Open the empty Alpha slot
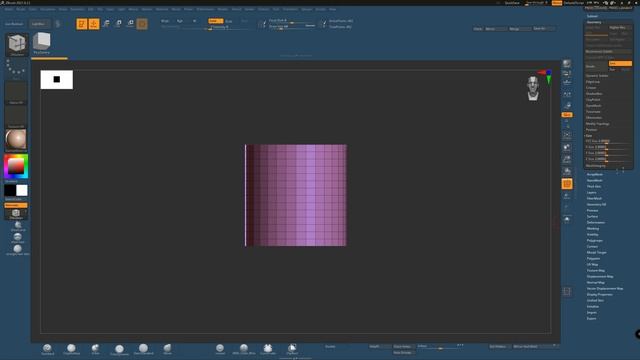 pos(16,93)
